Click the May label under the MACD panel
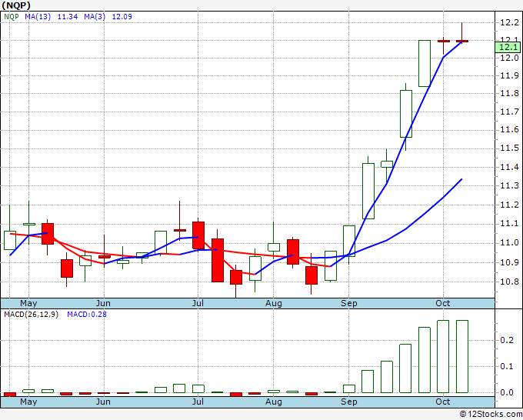The width and height of the screenshot is (523, 420). [x=28, y=402]
